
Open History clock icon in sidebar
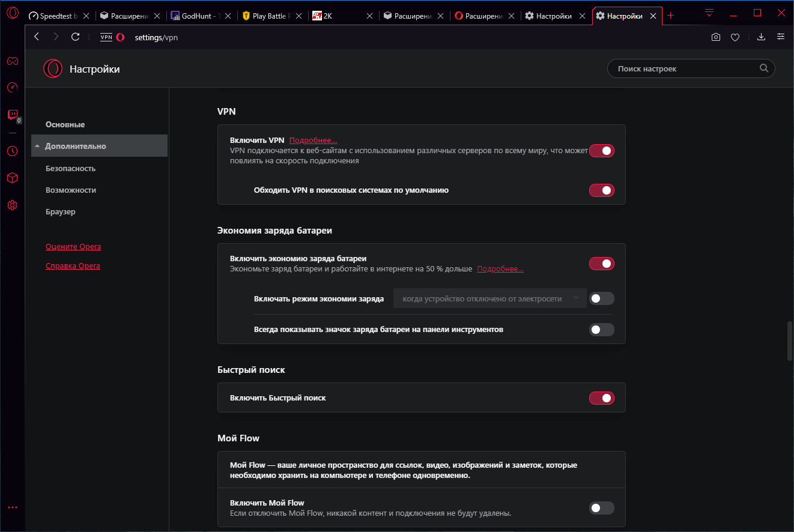tap(12, 151)
